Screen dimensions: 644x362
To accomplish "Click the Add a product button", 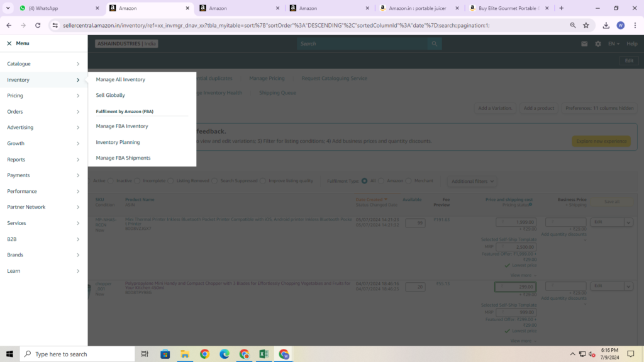I will (x=538, y=108).
